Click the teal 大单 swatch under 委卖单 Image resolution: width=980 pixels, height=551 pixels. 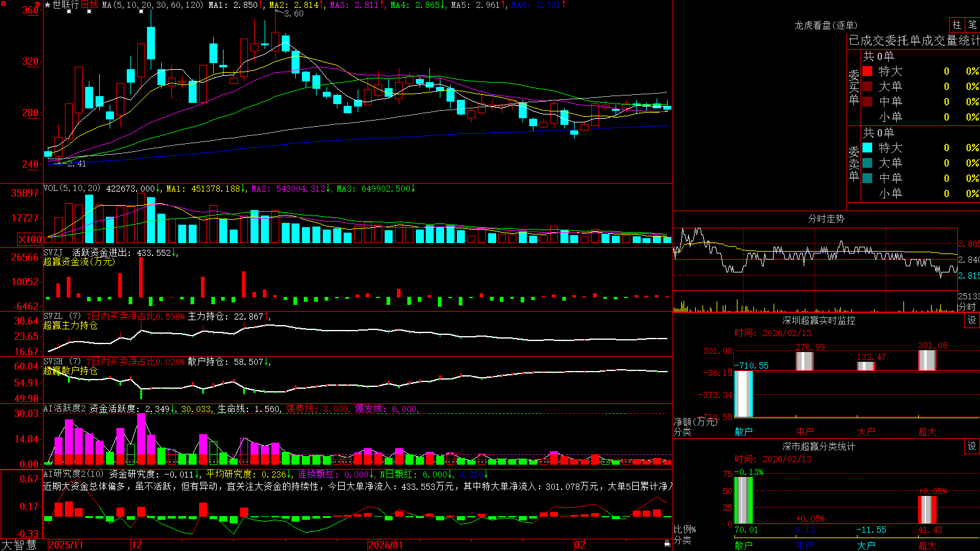[867, 163]
